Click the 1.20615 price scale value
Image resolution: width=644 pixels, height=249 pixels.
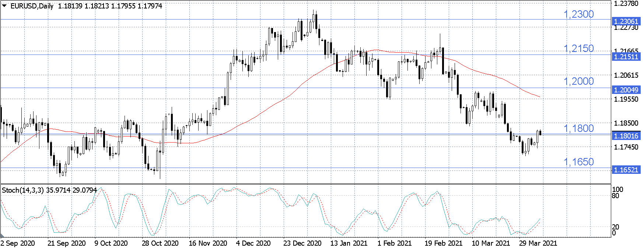coord(626,75)
